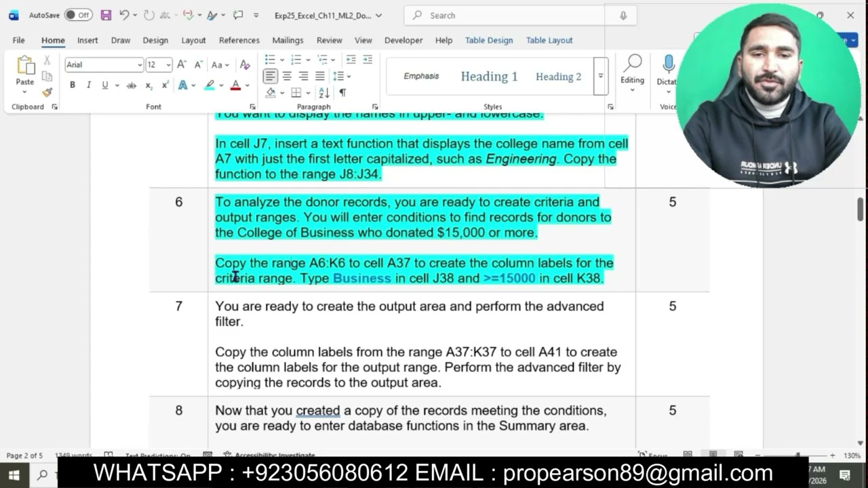Open the Design tab
The image size is (868, 488).
click(x=155, y=40)
